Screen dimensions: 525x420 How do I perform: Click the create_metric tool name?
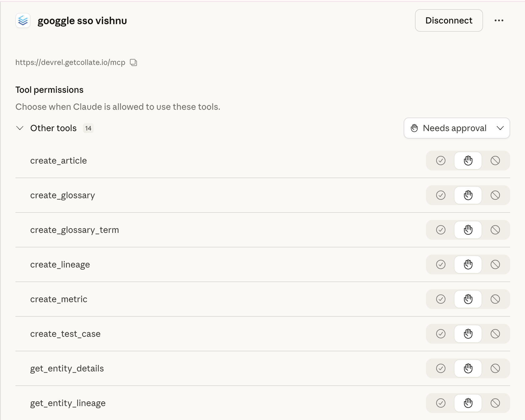[59, 299]
